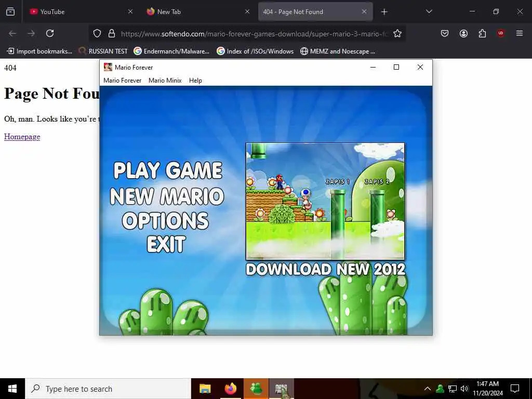The image size is (532, 399).
Task: Open OPTIONS in the game menu
Action: [x=165, y=220]
